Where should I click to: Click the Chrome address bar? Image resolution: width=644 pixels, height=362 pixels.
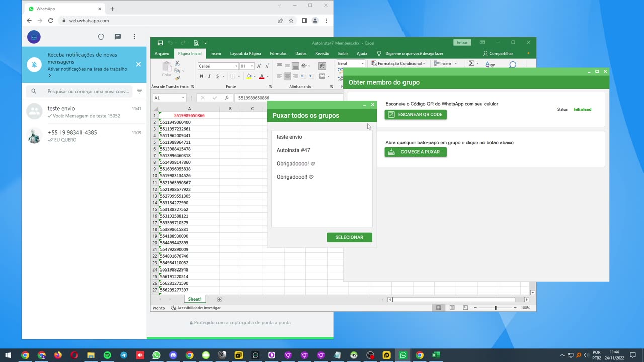[x=169, y=21]
